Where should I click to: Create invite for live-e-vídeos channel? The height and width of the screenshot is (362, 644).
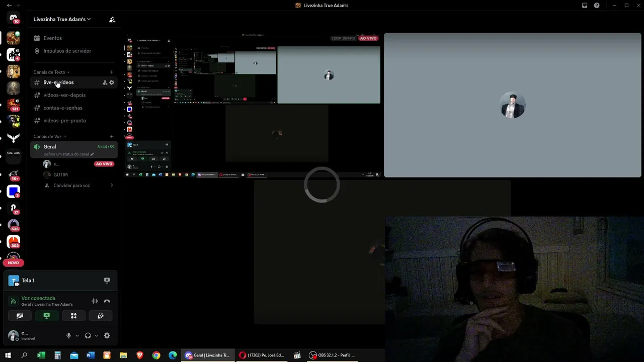click(105, 82)
